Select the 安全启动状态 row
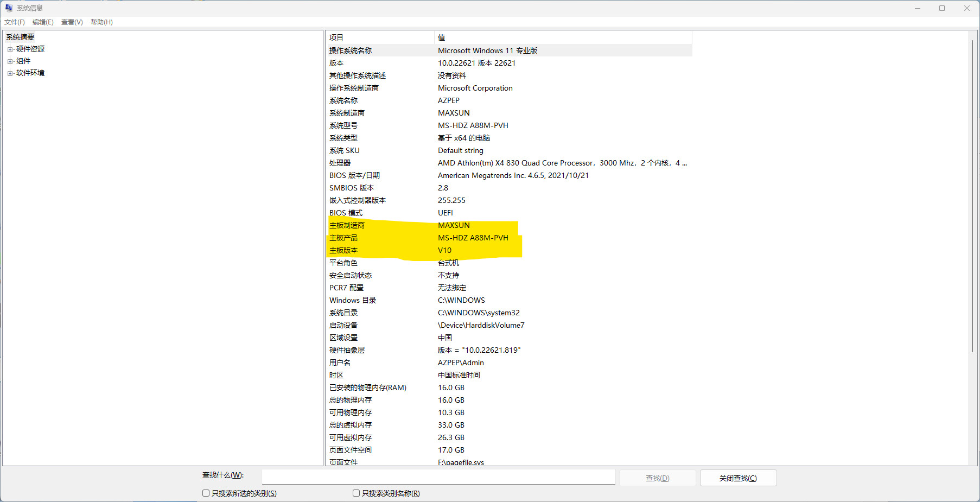980x502 pixels. click(x=509, y=275)
